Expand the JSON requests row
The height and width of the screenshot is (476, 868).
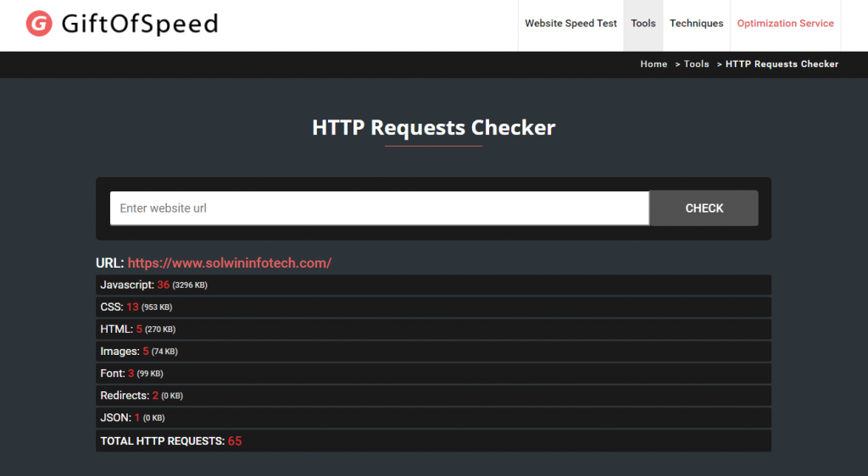click(433, 418)
